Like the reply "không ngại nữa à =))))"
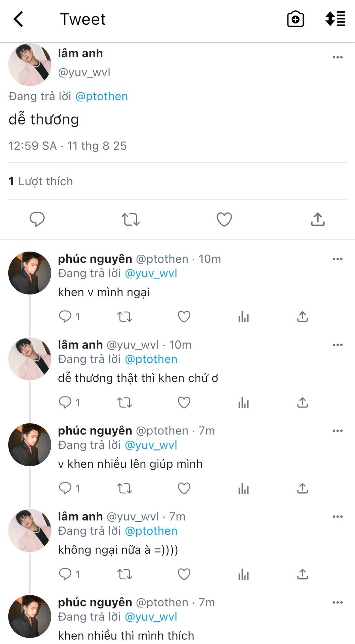Screen dimensions: 355x644 (x=184, y=574)
